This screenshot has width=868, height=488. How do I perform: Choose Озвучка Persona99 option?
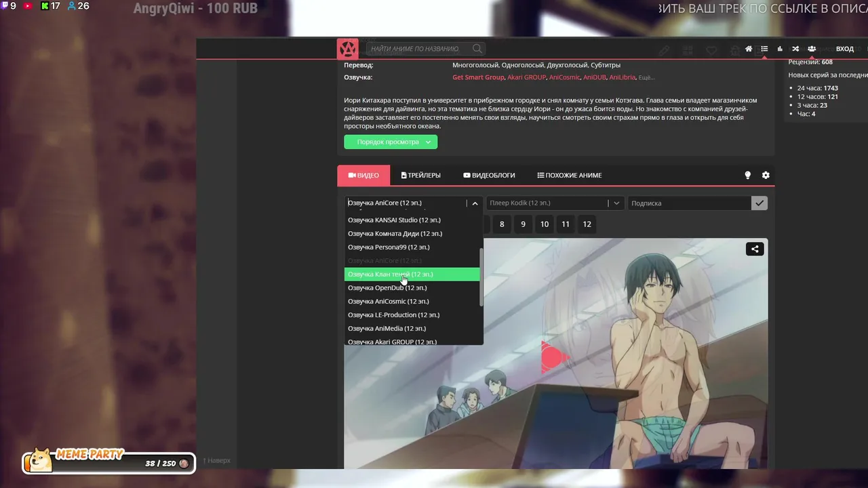(412, 247)
